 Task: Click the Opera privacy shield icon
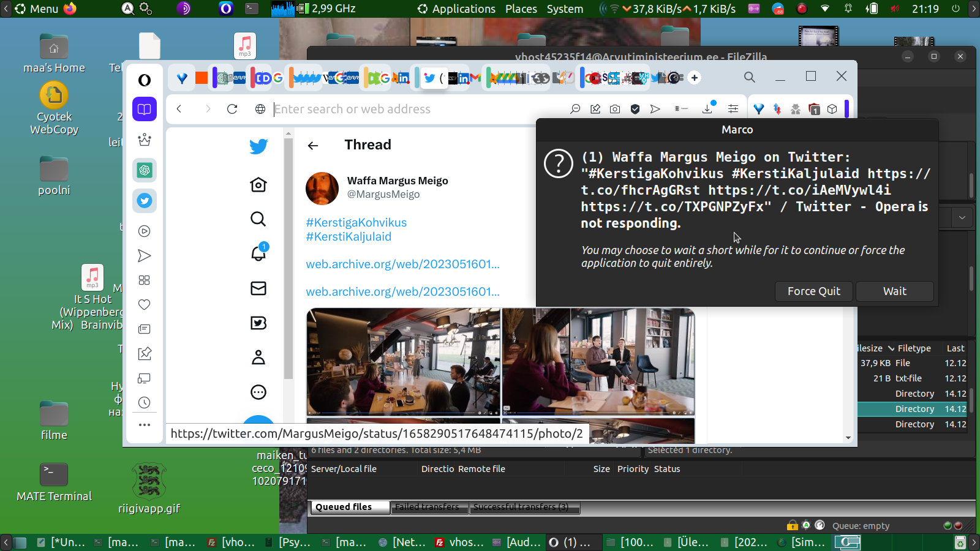point(635,109)
